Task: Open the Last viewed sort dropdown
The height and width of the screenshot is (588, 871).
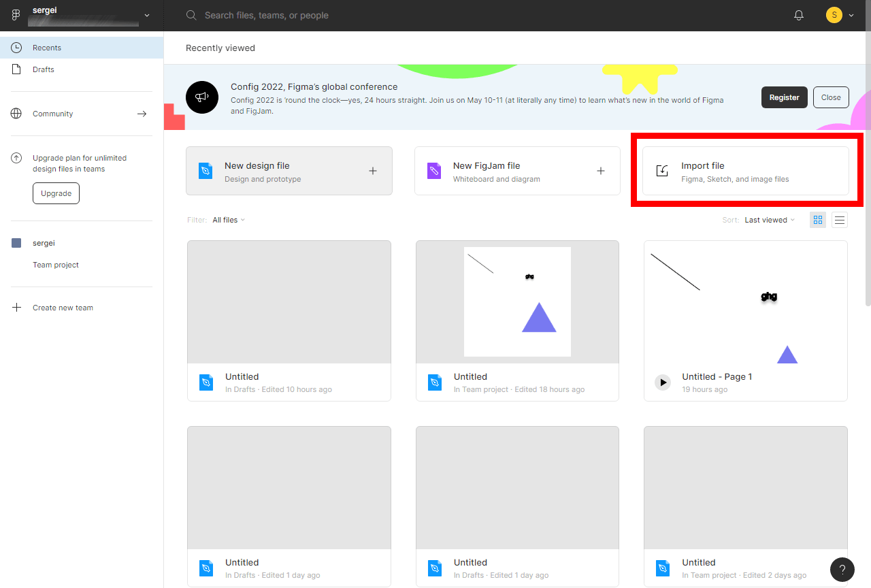Action: [x=770, y=220]
